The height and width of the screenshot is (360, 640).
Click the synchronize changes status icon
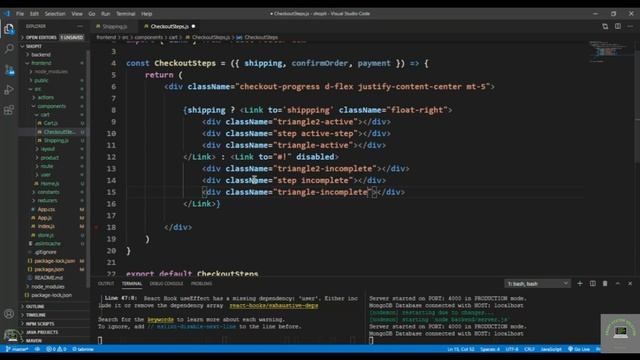click(x=37, y=349)
